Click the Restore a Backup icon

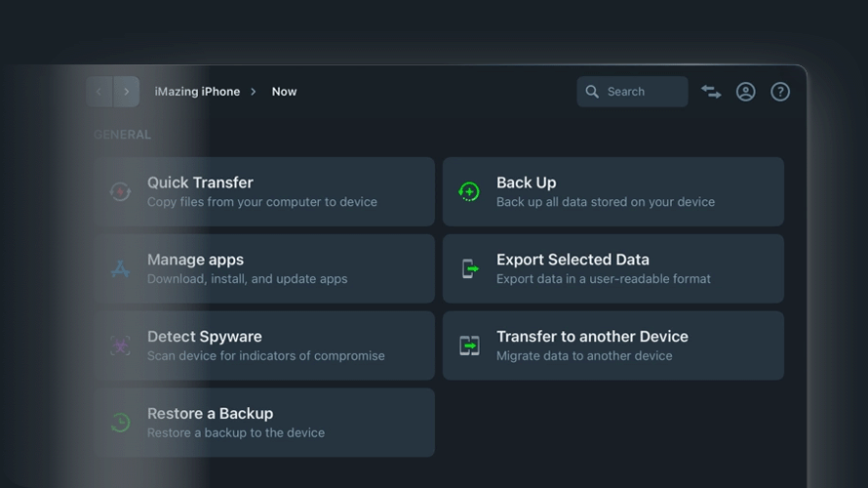tap(120, 423)
